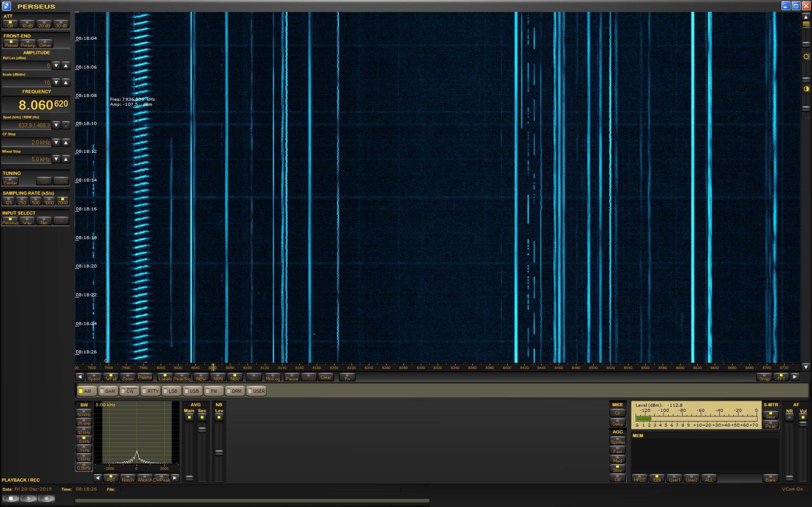This screenshot has width=812, height=507.
Task: Adjust the NB Lev slider
Action: (x=219, y=452)
